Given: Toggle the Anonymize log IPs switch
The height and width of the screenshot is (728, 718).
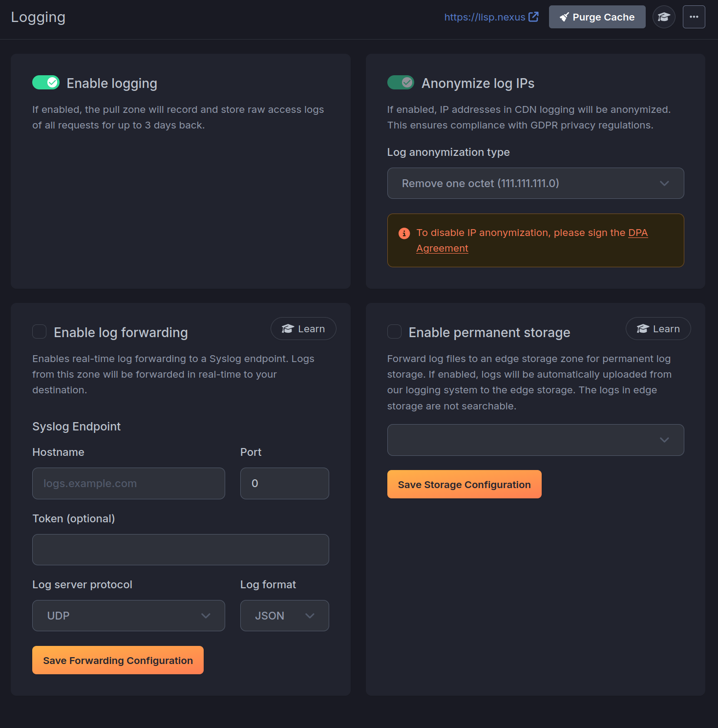Looking at the screenshot, I should [x=401, y=83].
